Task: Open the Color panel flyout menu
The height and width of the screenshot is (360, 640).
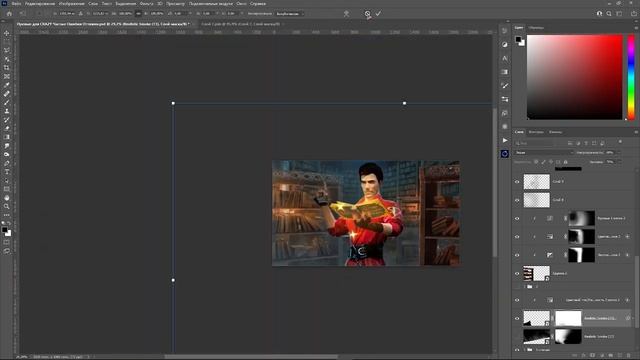Action: coord(636,27)
